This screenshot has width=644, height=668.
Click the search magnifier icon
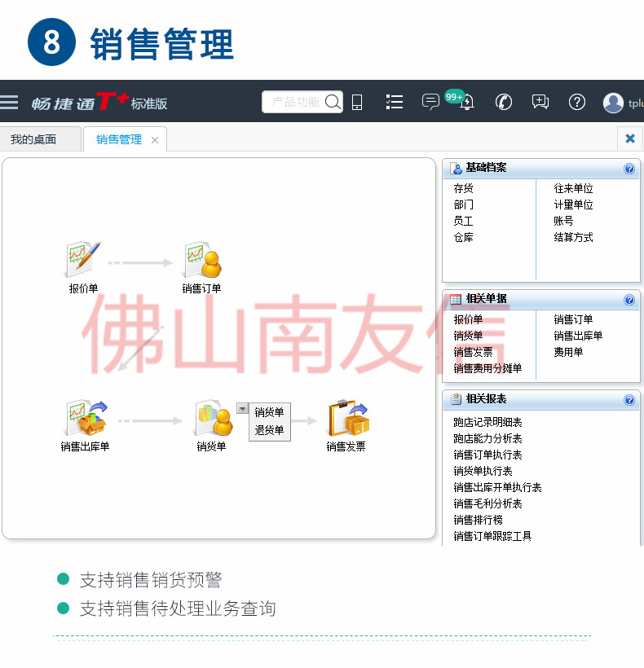pos(333,102)
